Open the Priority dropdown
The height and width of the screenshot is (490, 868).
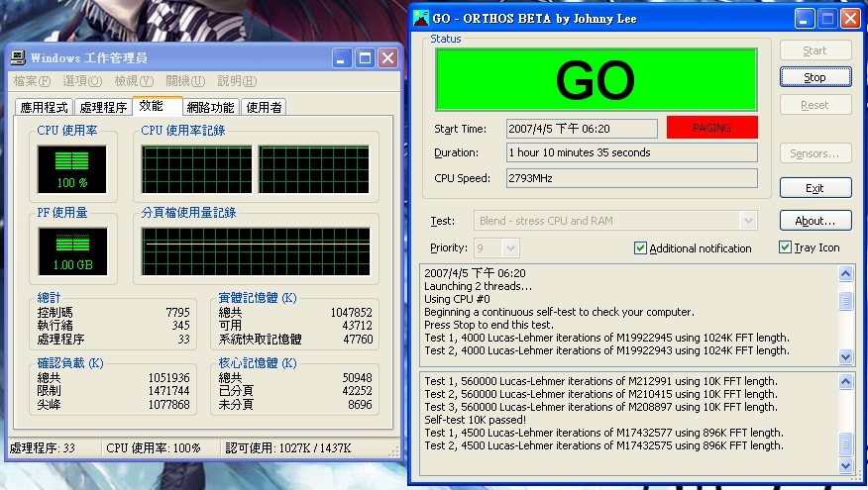[511, 247]
